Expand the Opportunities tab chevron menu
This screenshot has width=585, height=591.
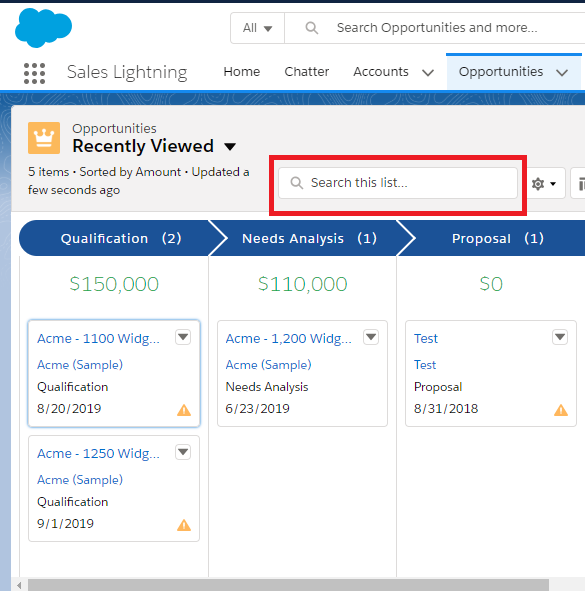[x=562, y=72]
